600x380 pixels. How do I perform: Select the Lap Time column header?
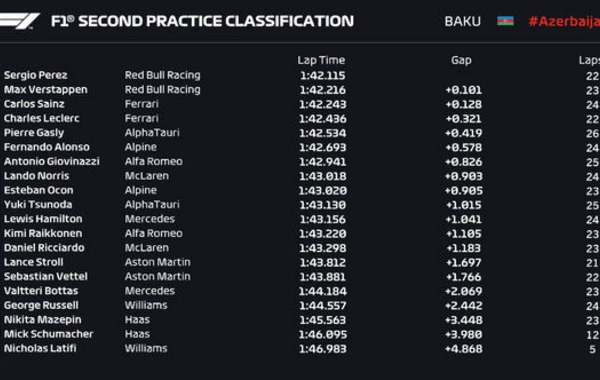tap(321, 60)
